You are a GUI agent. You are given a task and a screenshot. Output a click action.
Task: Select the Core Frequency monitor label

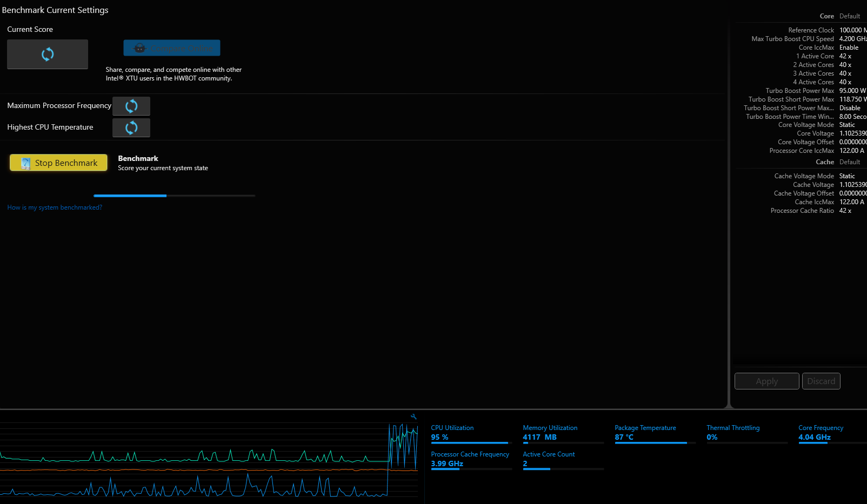pos(821,428)
